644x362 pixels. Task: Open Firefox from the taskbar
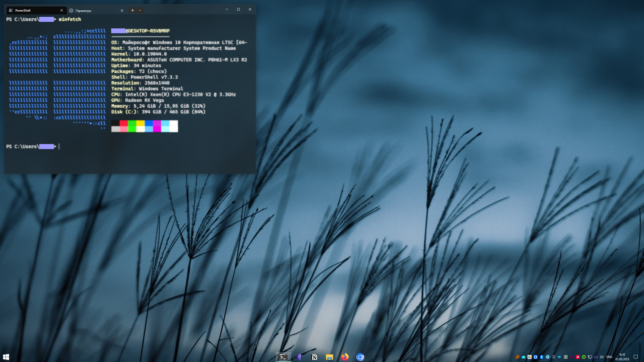tap(345, 357)
